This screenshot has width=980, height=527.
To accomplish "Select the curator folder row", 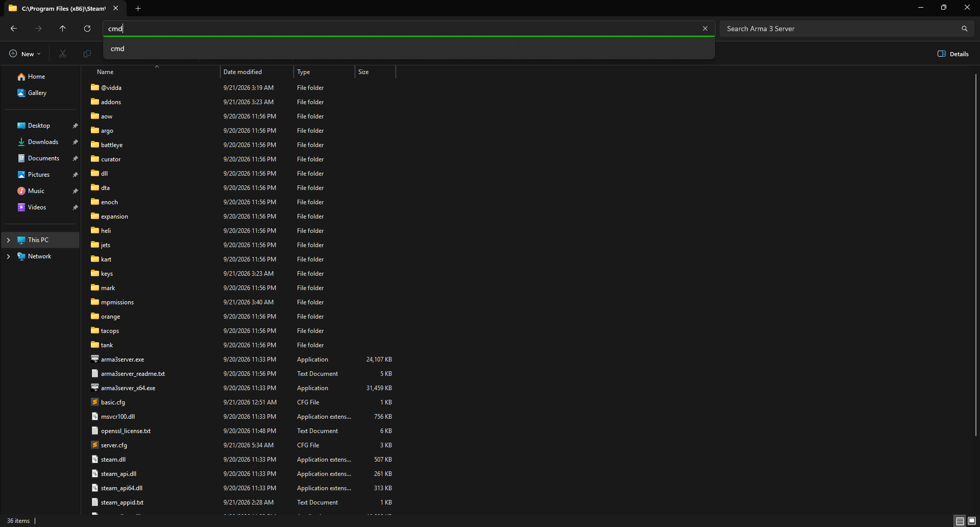I will 242,159.
